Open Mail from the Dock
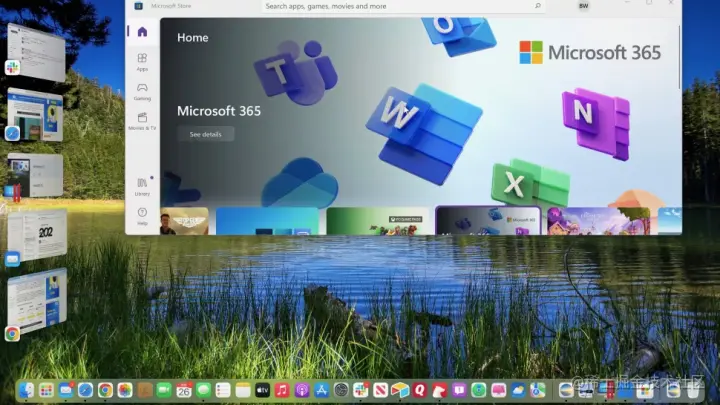The width and height of the screenshot is (720, 405). 66,390
